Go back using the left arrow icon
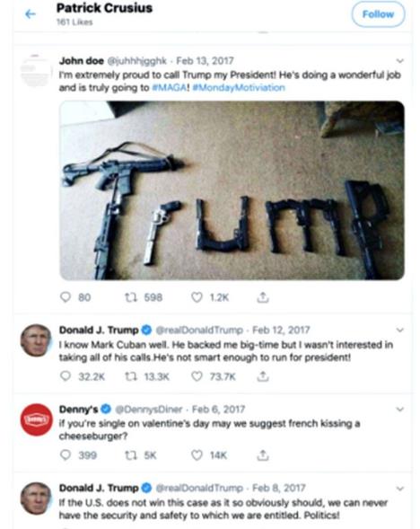420x529 pixels. (31, 13)
